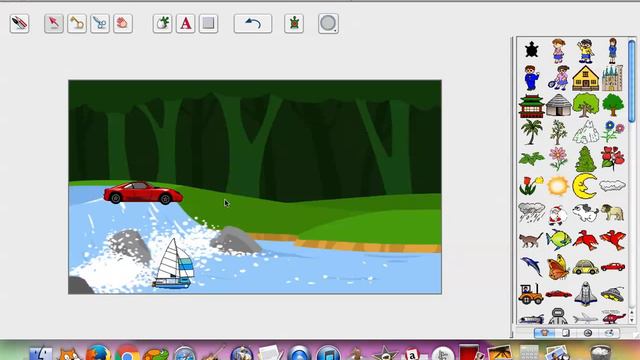Select the red letter A text tool
640x360 pixels.
pos(185,23)
